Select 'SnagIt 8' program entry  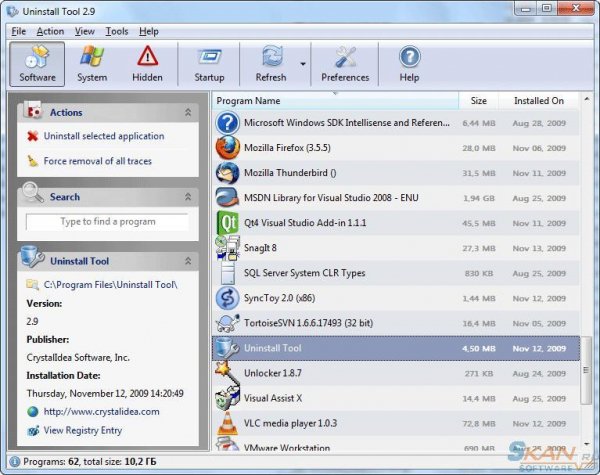[x=260, y=248]
